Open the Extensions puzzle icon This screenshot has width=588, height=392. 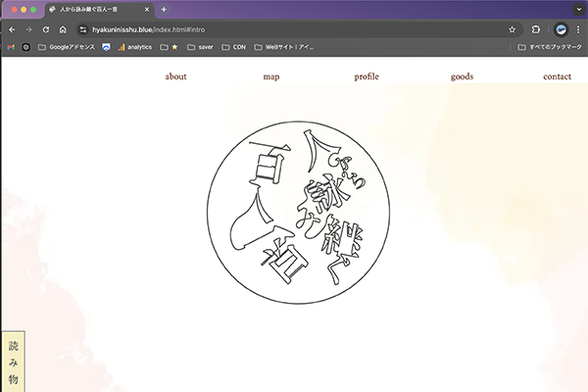pyautogui.click(x=536, y=29)
